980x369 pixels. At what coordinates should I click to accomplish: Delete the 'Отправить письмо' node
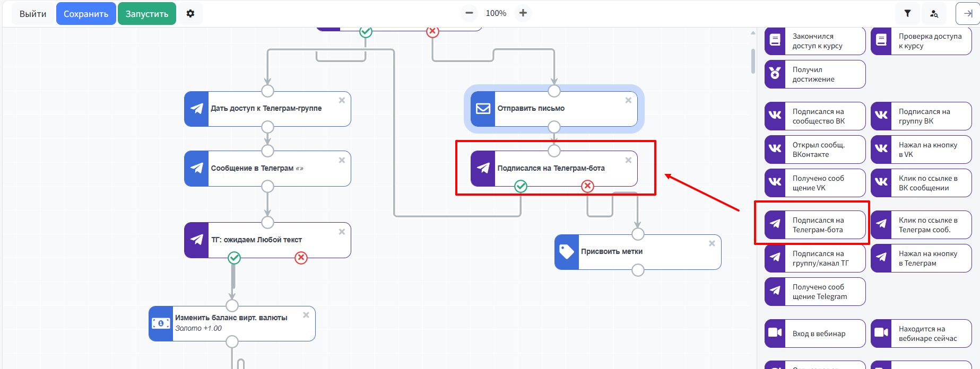(628, 100)
